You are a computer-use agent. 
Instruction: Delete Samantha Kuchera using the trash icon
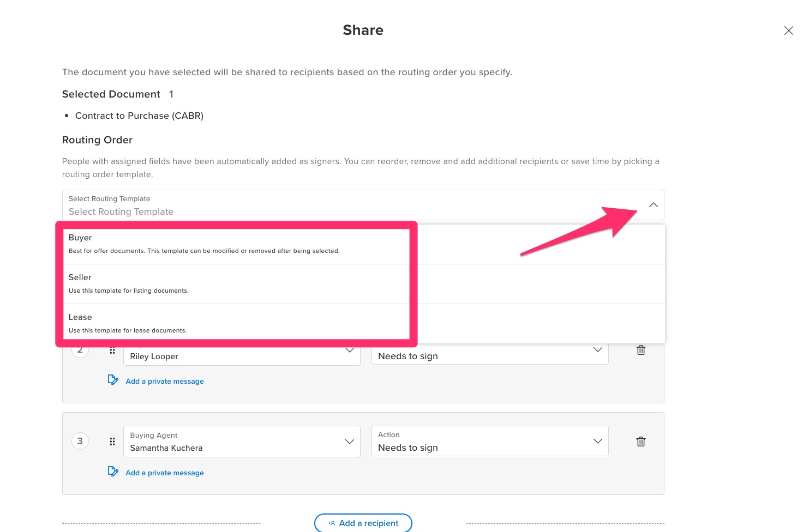coord(640,441)
